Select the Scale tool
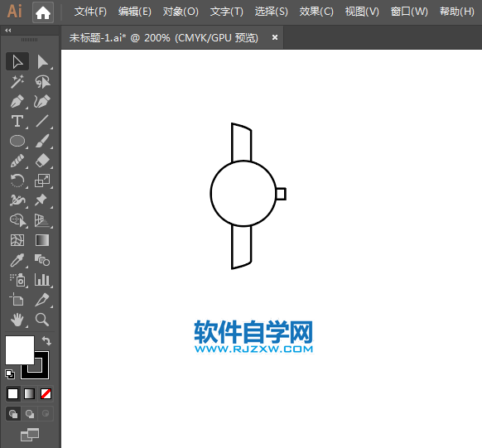The width and height of the screenshot is (482, 448). pyautogui.click(x=42, y=181)
